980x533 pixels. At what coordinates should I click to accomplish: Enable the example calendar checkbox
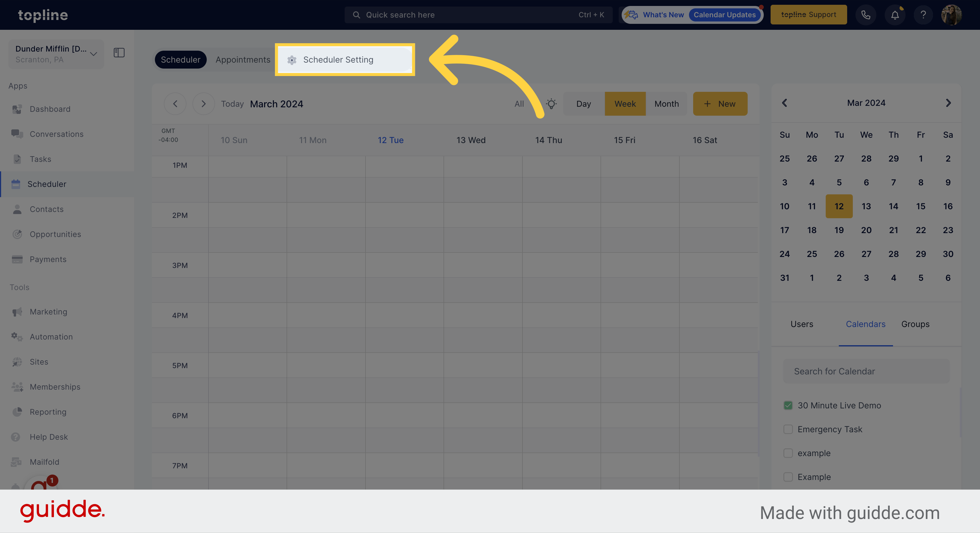pyautogui.click(x=788, y=453)
